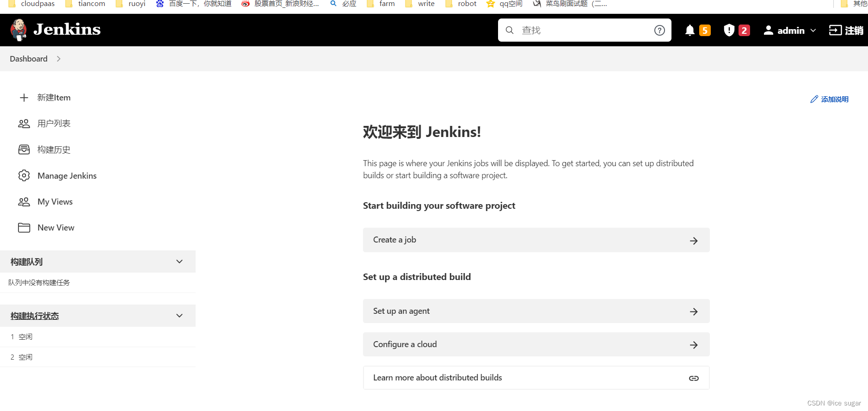
Task: Select executor 2 空闲 row
Action: pyautogui.click(x=98, y=357)
